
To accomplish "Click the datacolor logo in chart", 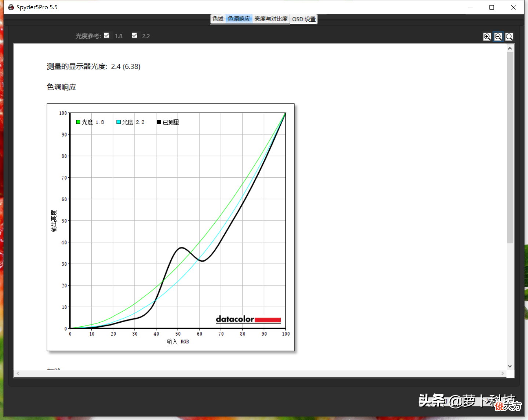I will coord(248,319).
